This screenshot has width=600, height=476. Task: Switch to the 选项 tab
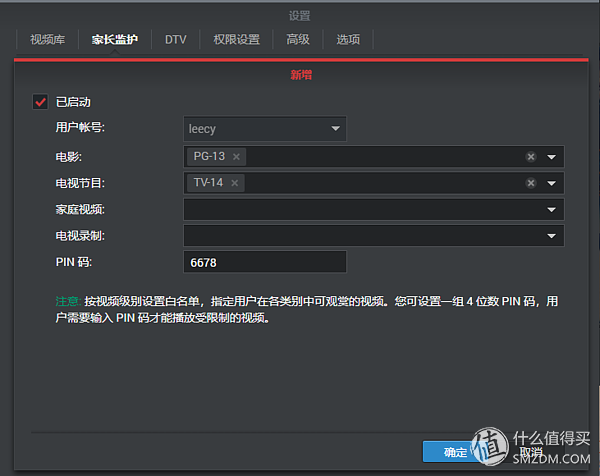(x=348, y=39)
